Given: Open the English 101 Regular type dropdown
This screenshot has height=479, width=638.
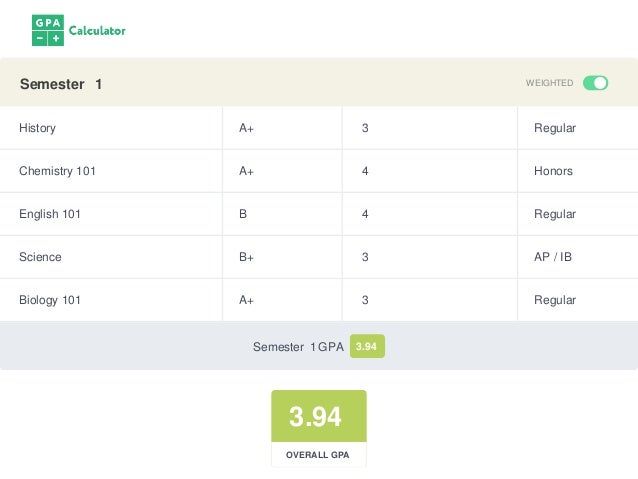Looking at the screenshot, I should point(576,214).
